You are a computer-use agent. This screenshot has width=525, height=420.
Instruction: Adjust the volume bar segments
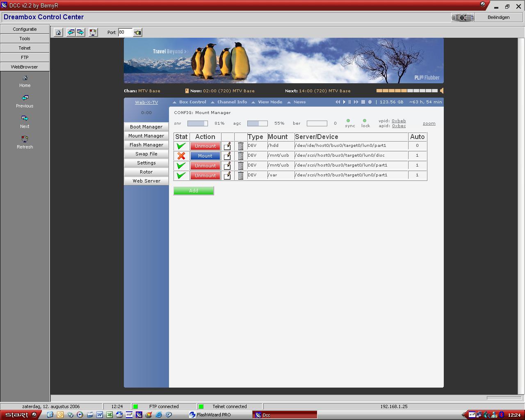pyautogui.click(x=407, y=91)
